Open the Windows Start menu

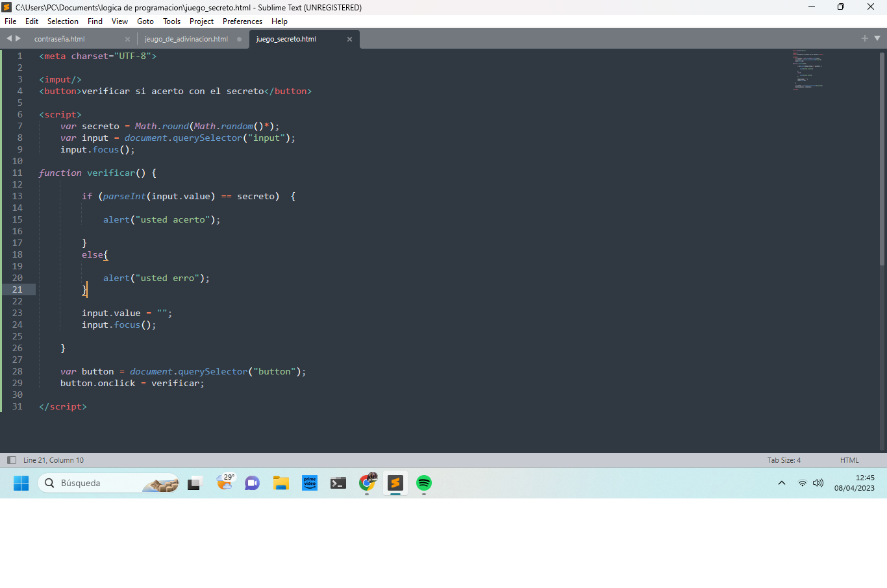pyautogui.click(x=21, y=483)
